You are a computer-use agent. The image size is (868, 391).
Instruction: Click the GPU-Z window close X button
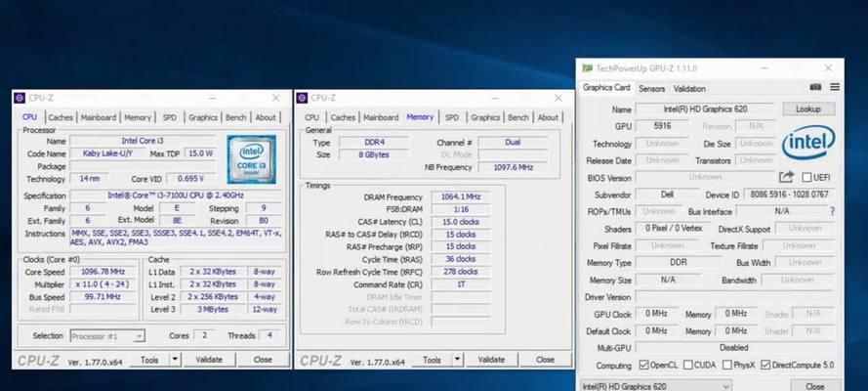click(x=828, y=68)
